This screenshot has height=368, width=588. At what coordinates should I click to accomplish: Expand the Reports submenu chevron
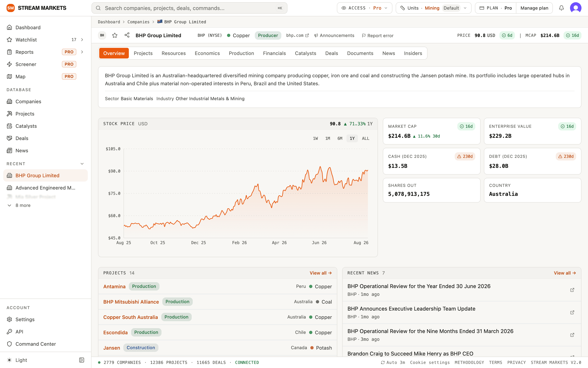82,52
